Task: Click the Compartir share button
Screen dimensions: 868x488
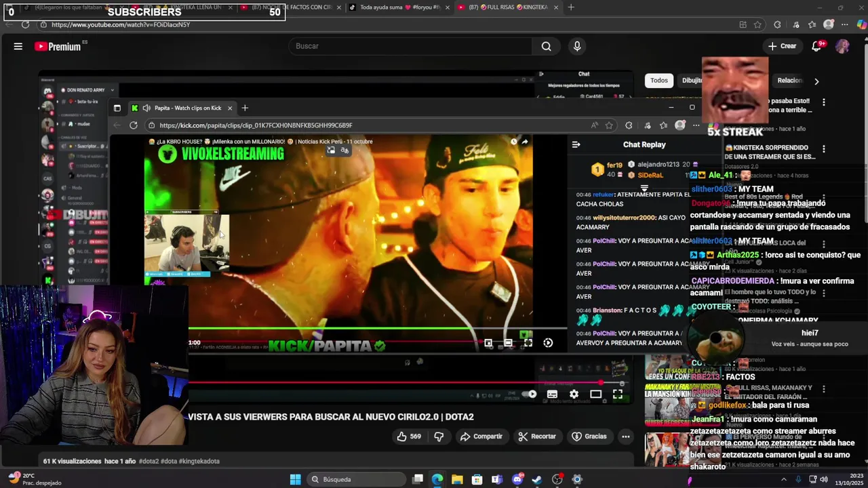Action: pyautogui.click(x=481, y=436)
